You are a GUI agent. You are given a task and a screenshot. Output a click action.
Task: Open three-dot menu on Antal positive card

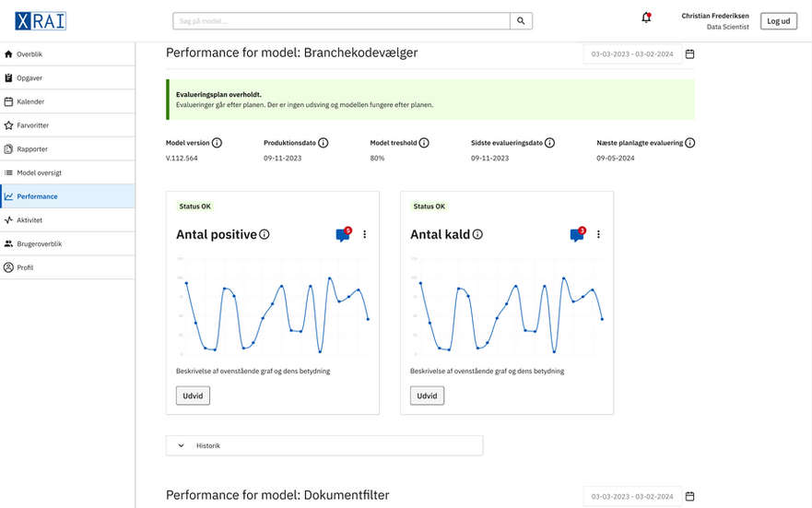coord(364,235)
